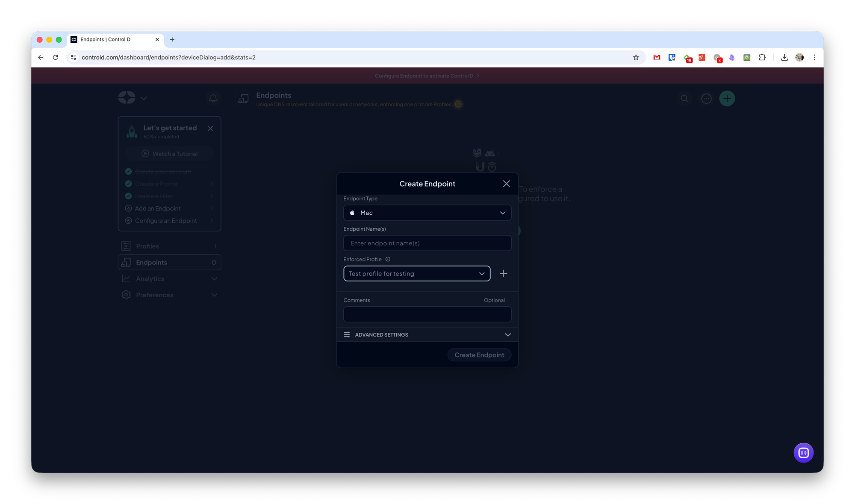855x504 pixels.
Task: Select Endpoints in the sidebar
Action: pyautogui.click(x=169, y=262)
